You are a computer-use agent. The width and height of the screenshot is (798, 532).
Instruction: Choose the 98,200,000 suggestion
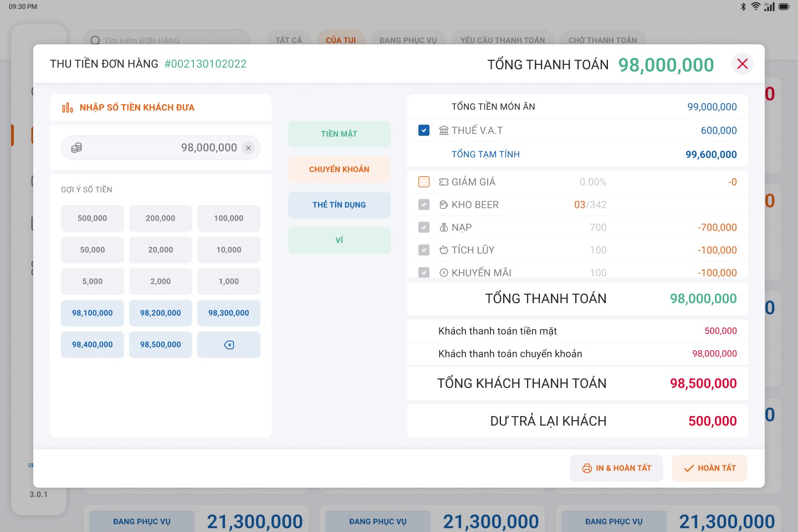(x=161, y=313)
